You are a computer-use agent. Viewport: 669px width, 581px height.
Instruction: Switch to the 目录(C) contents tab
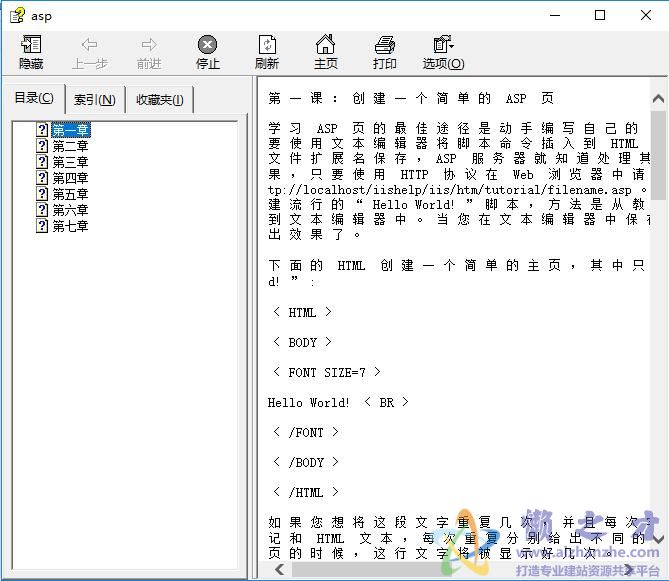(x=34, y=98)
